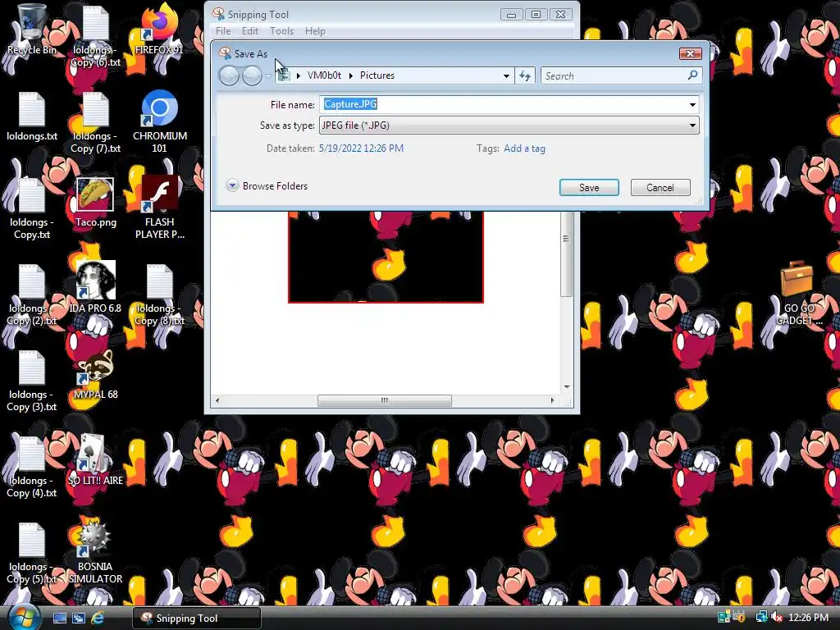The height and width of the screenshot is (630, 840).
Task: Select the GO GO GADGET briefcase icon
Action: (x=798, y=294)
